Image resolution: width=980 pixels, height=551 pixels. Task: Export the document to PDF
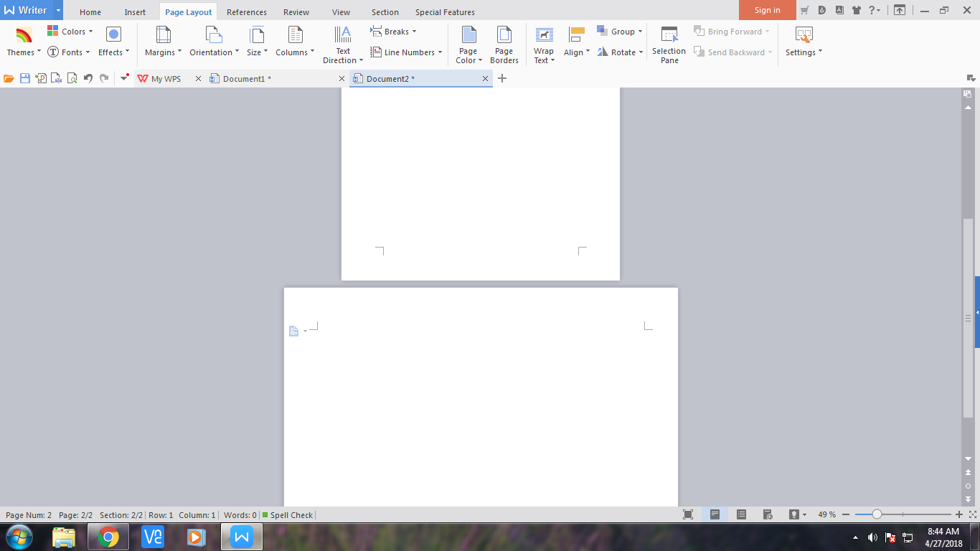[40, 78]
